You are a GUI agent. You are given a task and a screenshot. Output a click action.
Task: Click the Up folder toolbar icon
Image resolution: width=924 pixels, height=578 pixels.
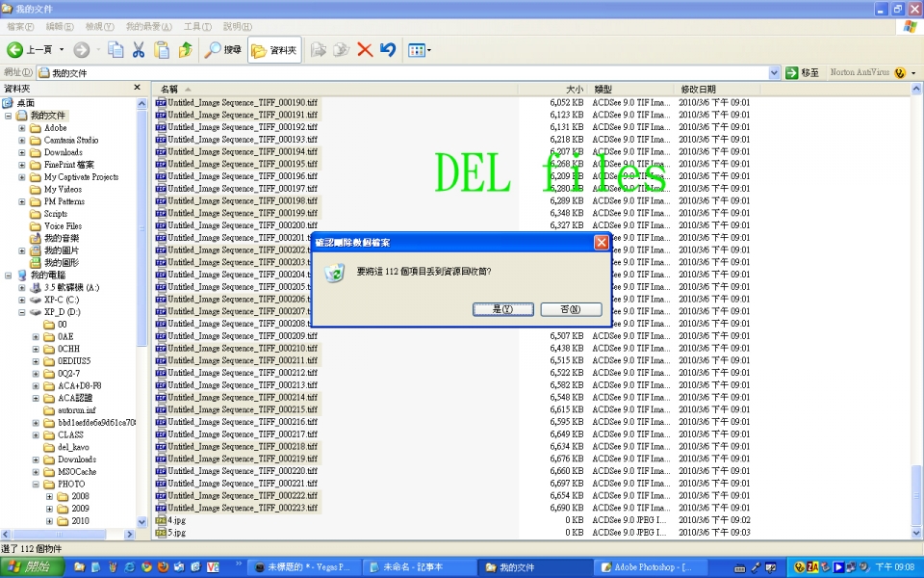click(x=185, y=50)
